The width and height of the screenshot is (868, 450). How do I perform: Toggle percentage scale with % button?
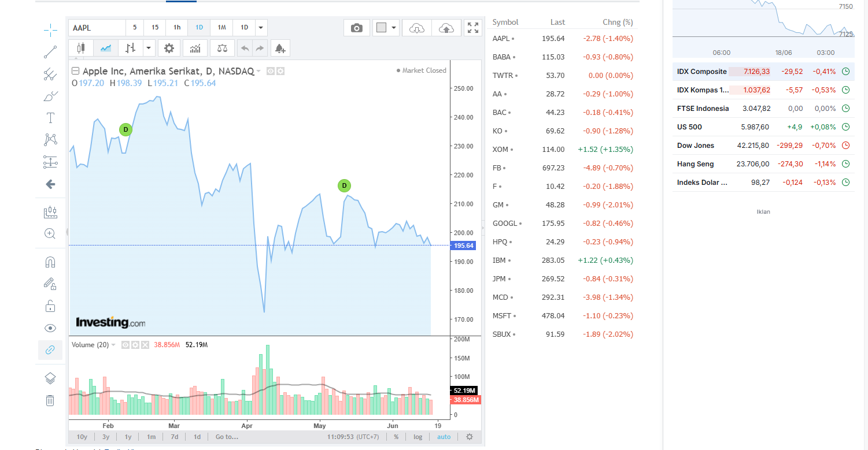coord(396,437)
